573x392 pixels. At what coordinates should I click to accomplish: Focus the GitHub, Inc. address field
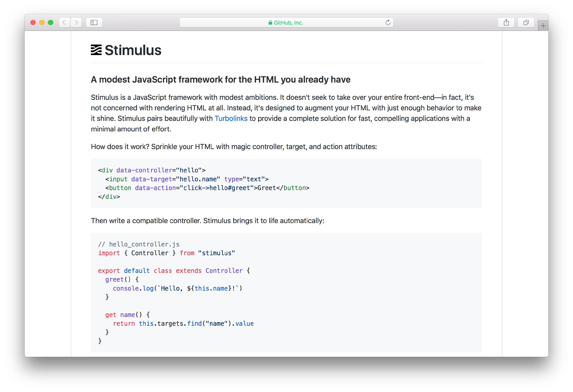pos(286,22)
